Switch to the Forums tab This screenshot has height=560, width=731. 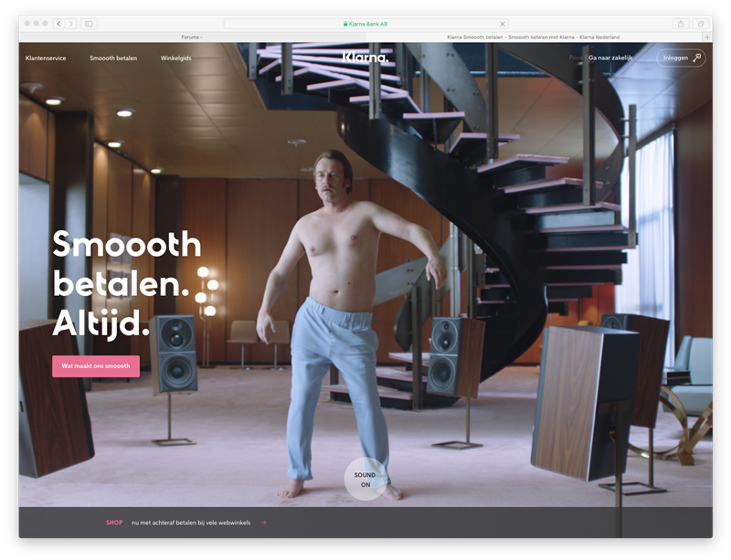tap(191, 37)
